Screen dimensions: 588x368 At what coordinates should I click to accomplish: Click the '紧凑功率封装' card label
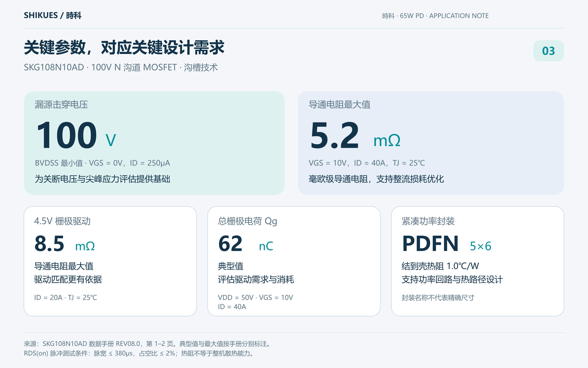click(428, 221)
